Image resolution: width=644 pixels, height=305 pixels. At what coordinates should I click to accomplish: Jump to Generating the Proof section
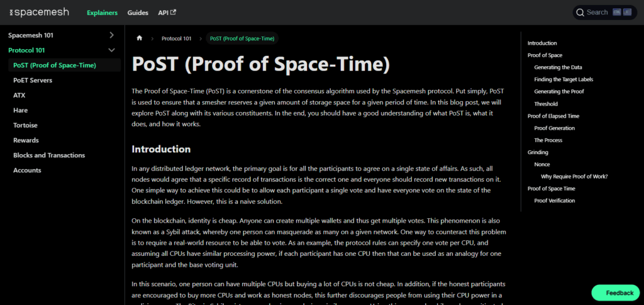point(559,92)
